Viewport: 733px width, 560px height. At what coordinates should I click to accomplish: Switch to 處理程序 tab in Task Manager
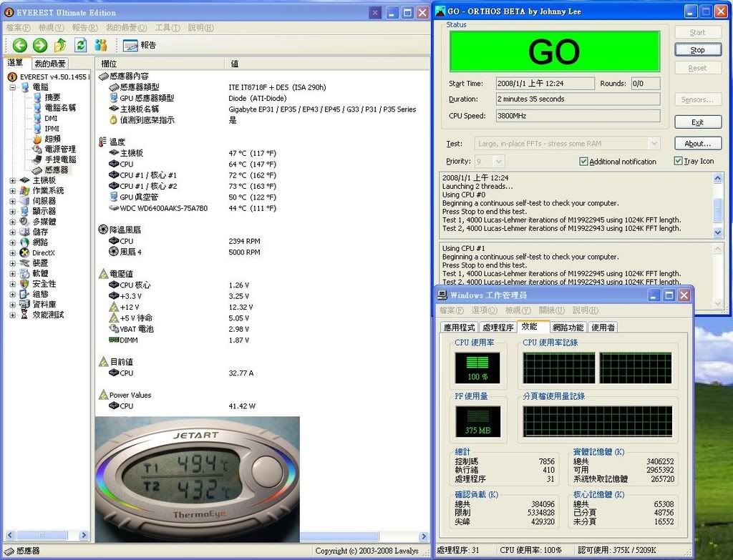tap(498, 328)
